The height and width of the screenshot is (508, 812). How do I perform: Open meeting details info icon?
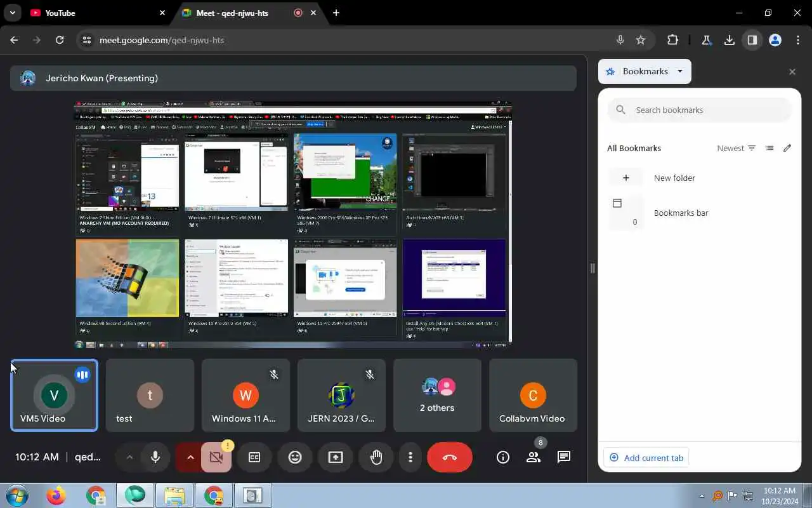(503, 457)
